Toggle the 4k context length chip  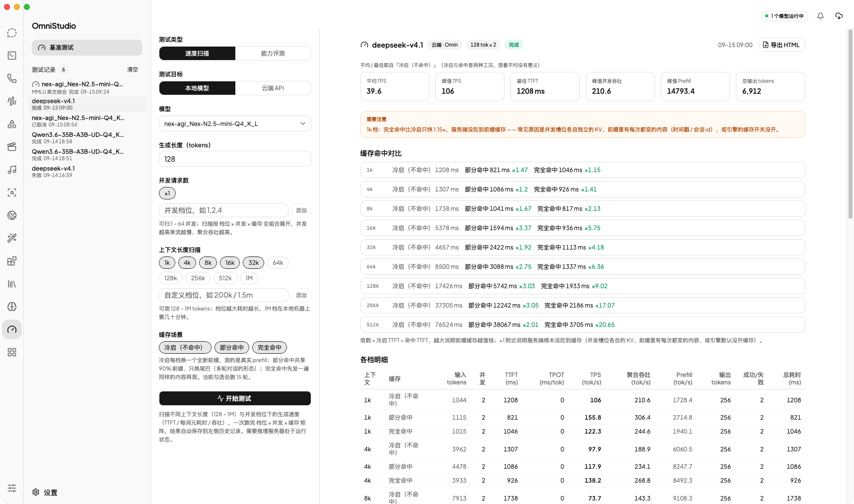tap(187, 263)
